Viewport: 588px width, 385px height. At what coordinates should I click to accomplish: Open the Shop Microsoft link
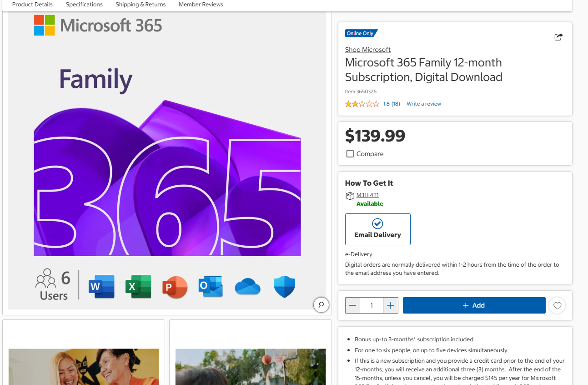tap(368, 50)
